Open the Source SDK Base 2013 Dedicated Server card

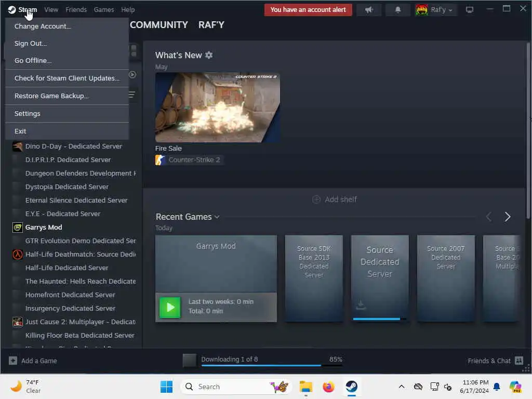314,278
